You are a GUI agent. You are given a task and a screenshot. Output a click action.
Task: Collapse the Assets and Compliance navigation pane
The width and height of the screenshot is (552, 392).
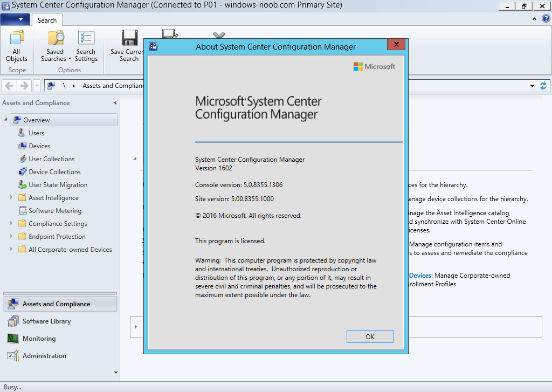[115, 103]
